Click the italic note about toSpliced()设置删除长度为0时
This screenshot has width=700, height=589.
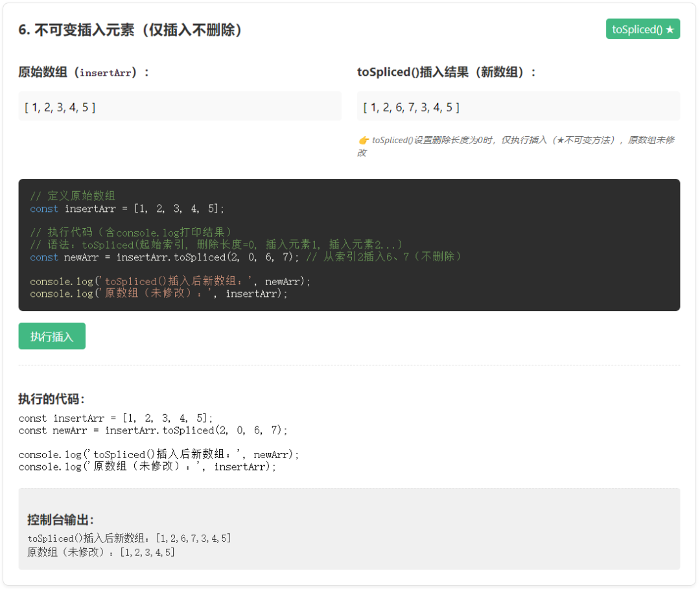tap(517, 146)
